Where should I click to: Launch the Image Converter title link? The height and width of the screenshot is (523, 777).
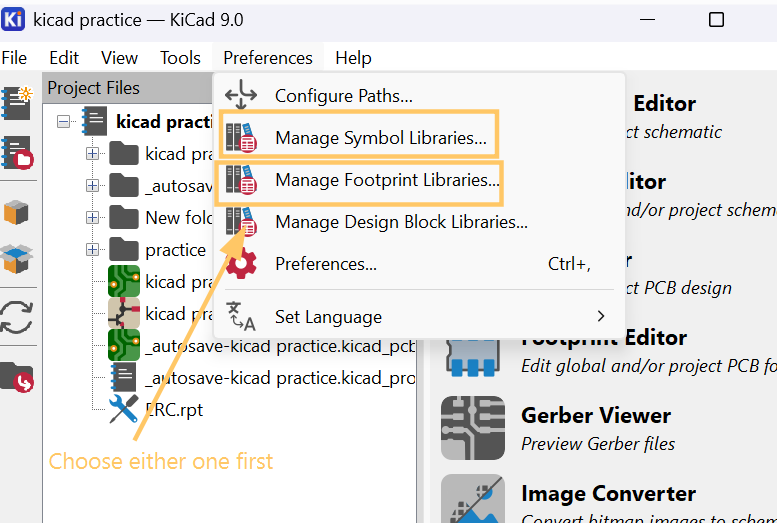(x=609, y=494)
